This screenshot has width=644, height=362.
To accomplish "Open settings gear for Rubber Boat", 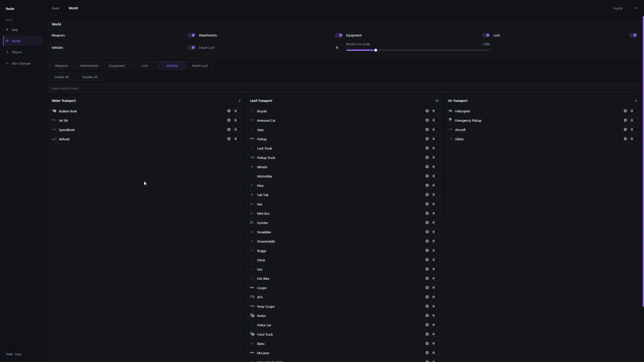I will pyautogui.click(x=229, y=111).
